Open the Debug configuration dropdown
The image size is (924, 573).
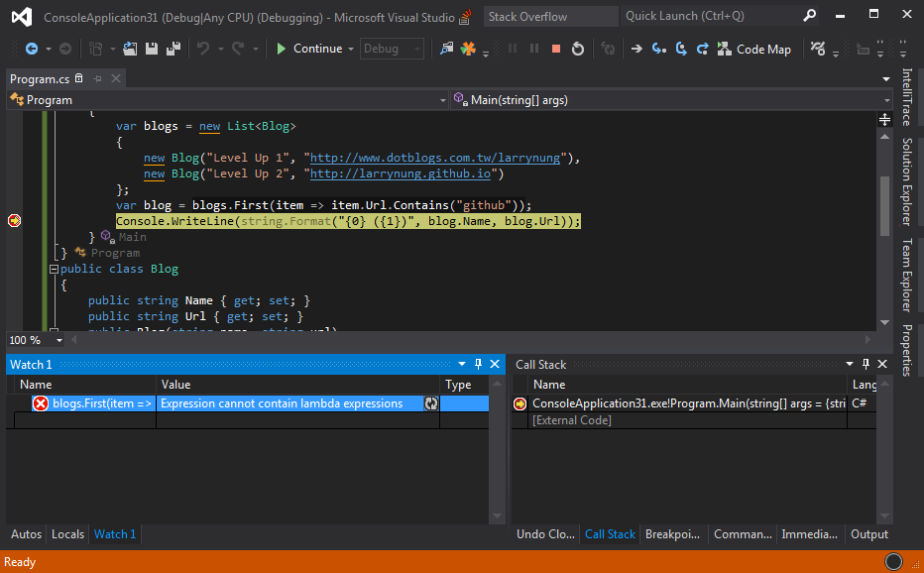pyautogui.click(x=392, y=49)
